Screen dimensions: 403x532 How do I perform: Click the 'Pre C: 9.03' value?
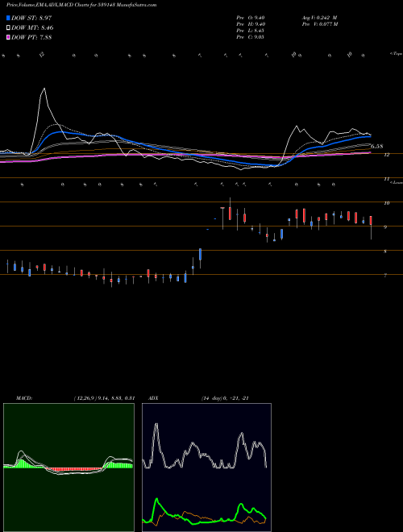pyautogui.click(x=251, y=37)
